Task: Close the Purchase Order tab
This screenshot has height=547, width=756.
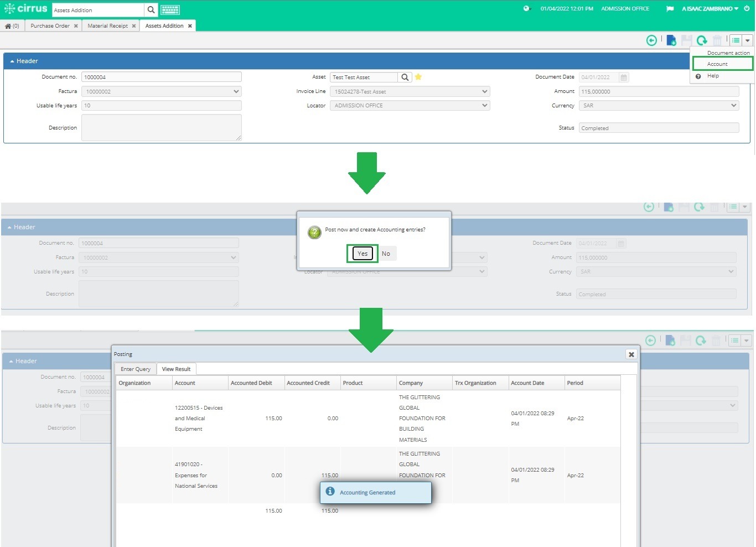Action: pos(76,26)
